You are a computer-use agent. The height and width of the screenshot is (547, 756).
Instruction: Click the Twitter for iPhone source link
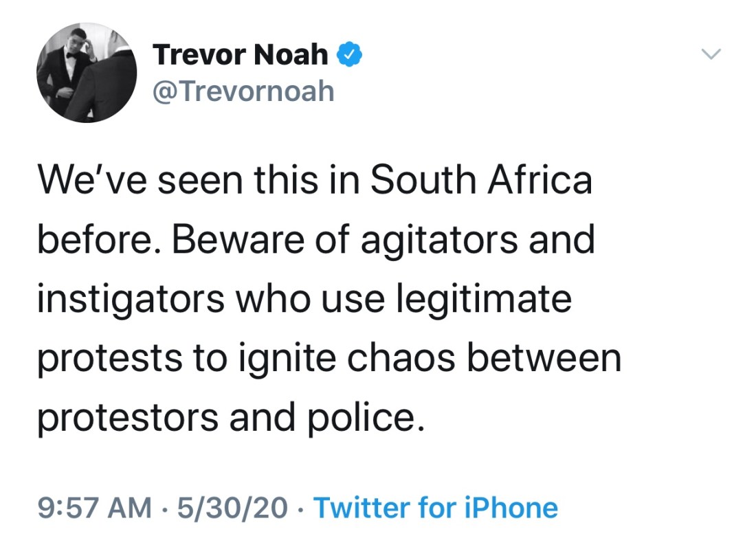point(436,508)
